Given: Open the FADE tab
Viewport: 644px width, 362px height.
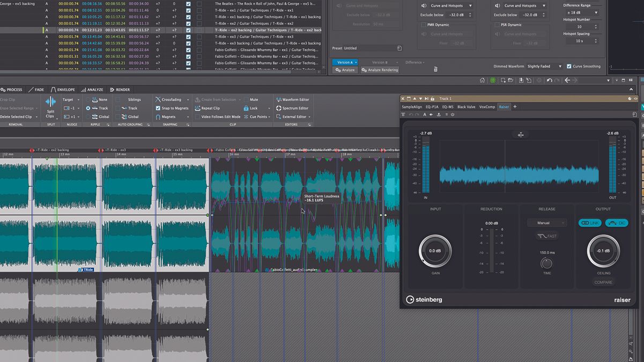Looking at the screenshot, I should coord(36,90).
